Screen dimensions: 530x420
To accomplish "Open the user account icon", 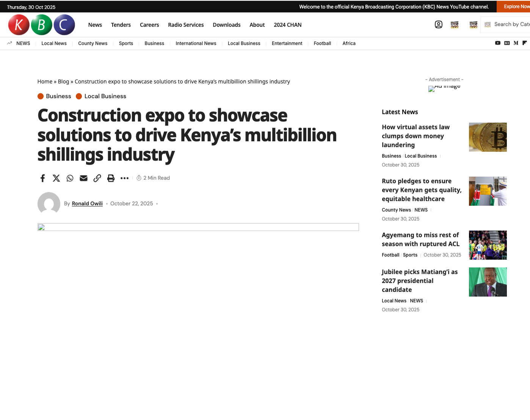I will coord(438,25).
